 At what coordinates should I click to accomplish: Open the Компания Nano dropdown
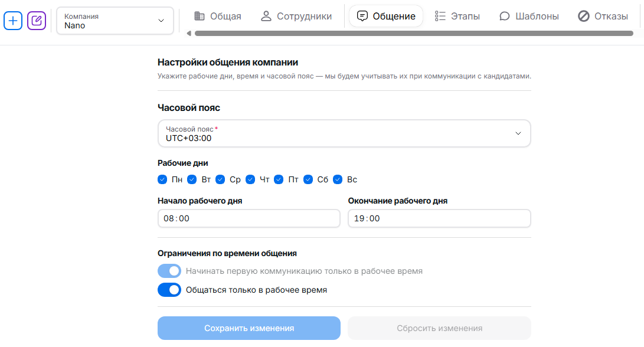point(115,21)
